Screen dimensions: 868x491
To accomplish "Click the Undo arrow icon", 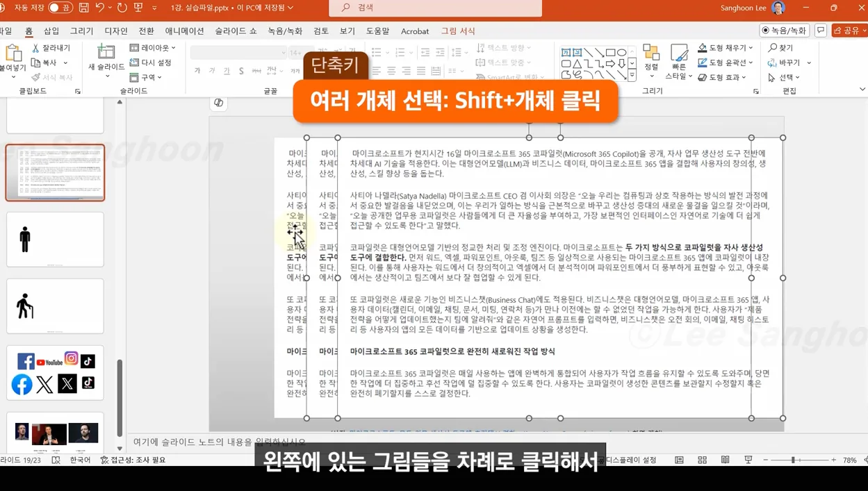I will pyautogui.click(x=100, y=8).
